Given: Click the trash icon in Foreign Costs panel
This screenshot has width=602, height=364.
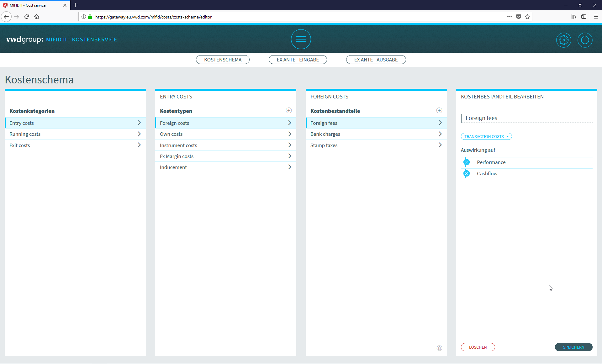Looking at the screenshot, I should 439,348.
